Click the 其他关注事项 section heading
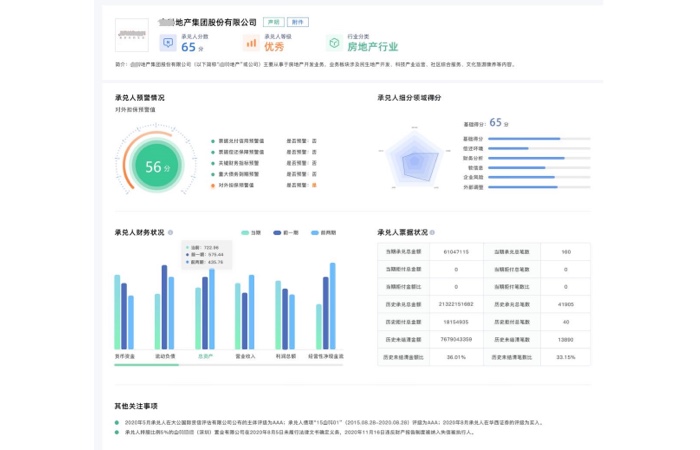This screenshot has height=450, width=700. click(x=136, y=406)
